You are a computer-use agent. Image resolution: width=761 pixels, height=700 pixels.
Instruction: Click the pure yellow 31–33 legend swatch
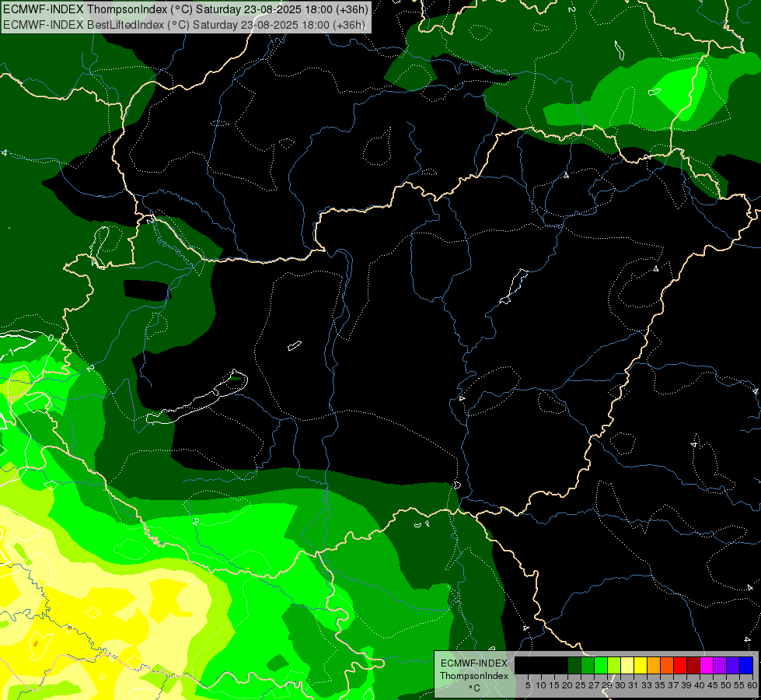[x=641, y=665]
